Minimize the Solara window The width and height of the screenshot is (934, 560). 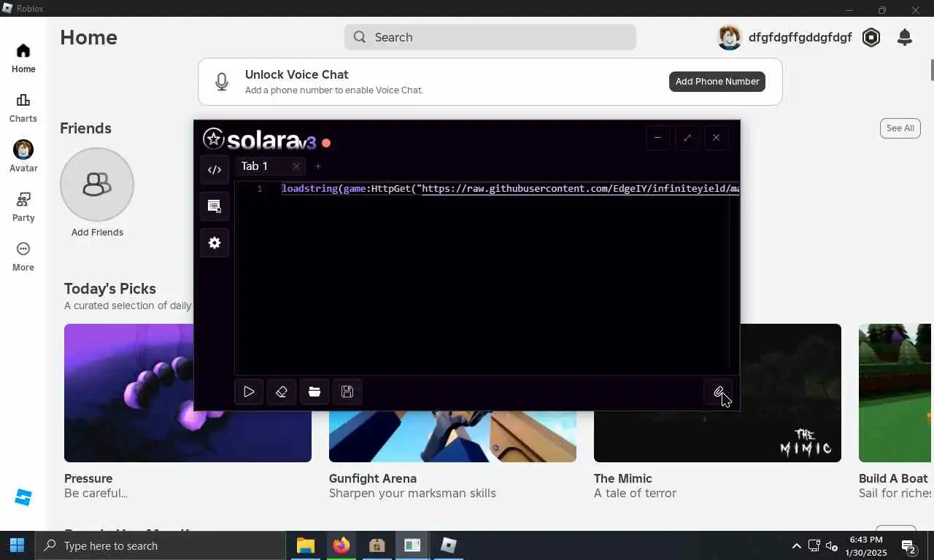click(x=657, y=138)
